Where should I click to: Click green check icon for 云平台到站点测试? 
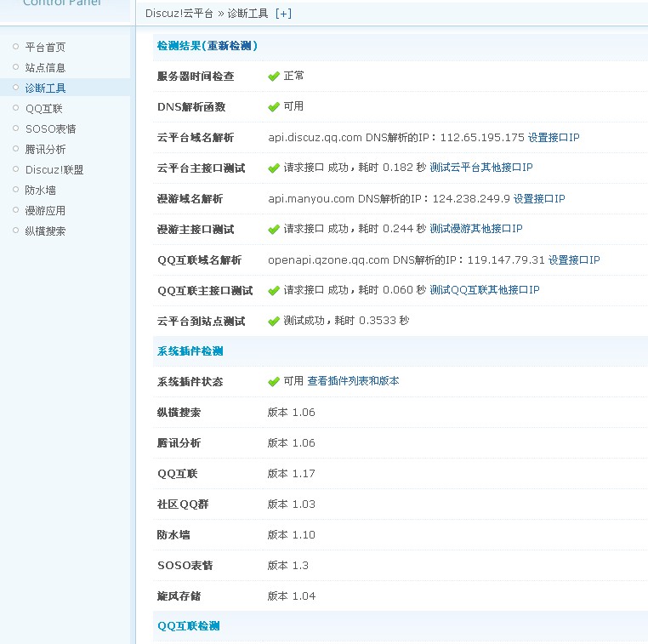pyautogui.click(x=274, y=322)
